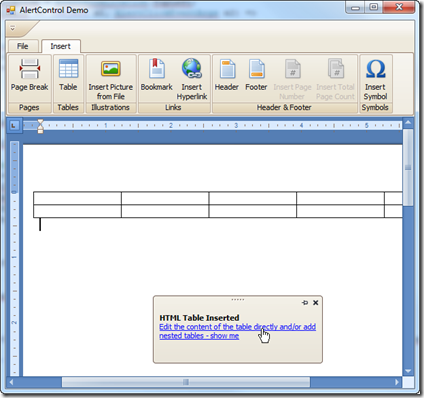Screen dimensions: 424x398
Task: Click Insert Picture from File
Action: [x=111, y=79]
